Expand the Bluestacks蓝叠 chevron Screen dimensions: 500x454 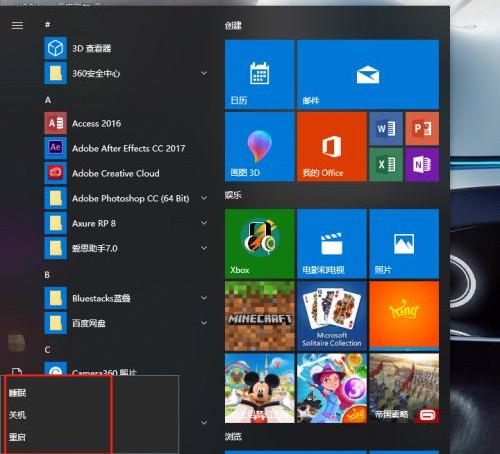coord(204,298)
